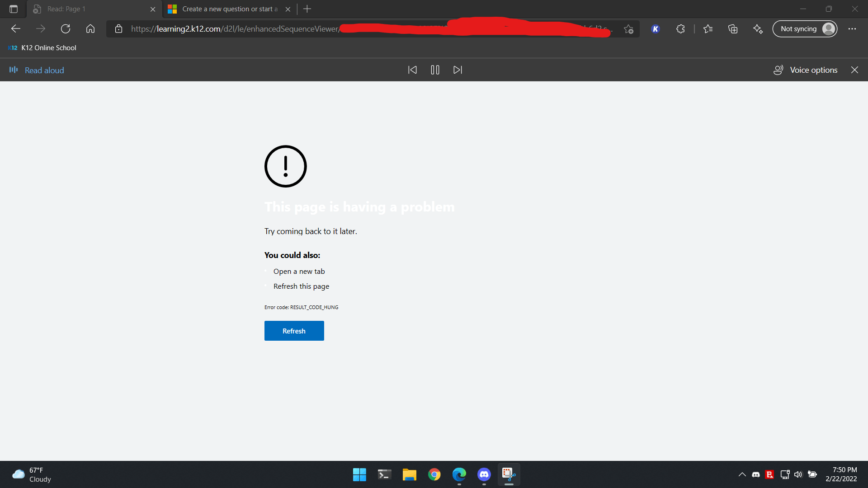Show hidden system tray icons
Screen dimensions: 868x488
[742, 474]
